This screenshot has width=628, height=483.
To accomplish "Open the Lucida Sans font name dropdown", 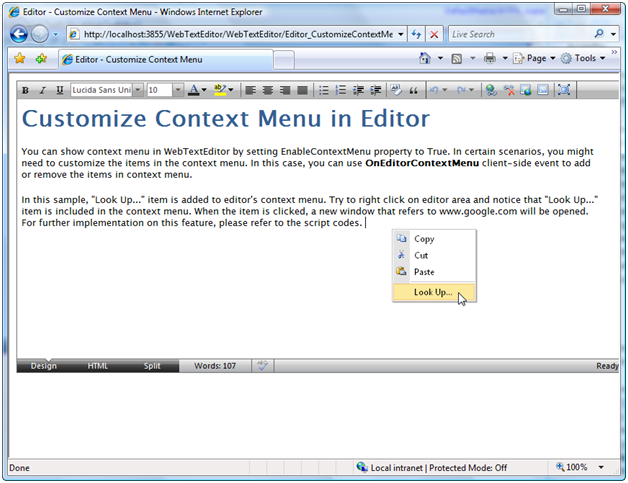I will click(138, 90).
